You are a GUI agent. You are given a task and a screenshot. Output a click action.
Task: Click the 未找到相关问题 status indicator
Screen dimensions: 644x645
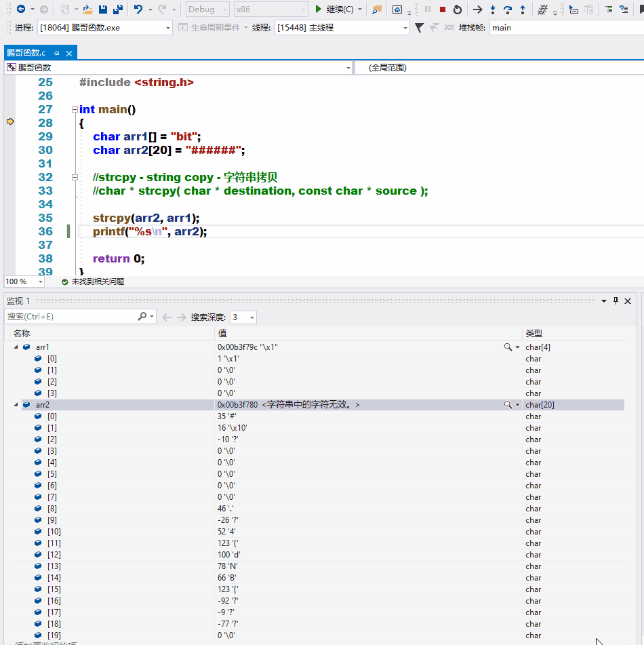(x=93, y=281)
